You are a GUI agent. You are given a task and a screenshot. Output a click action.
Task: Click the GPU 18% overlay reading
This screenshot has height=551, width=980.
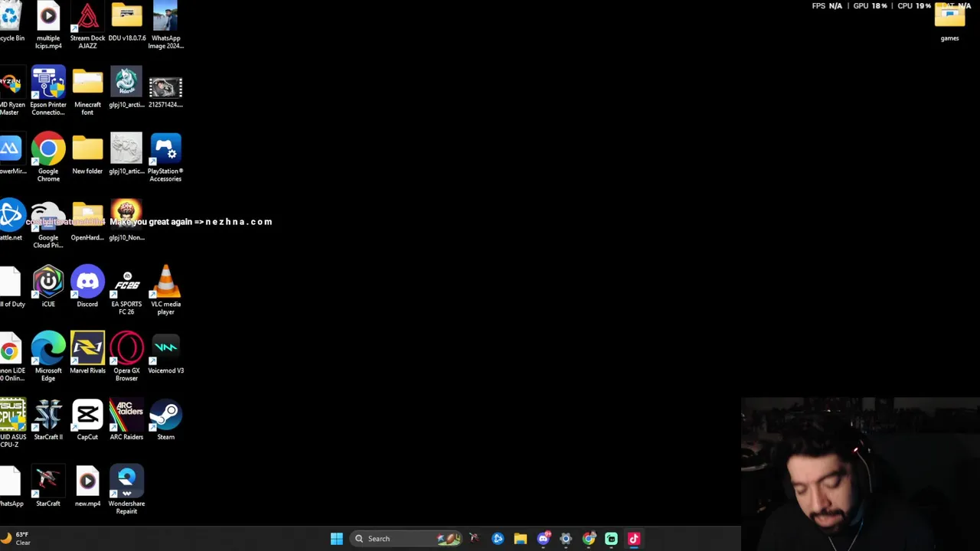pyautogui.click(x=870, y=6)
